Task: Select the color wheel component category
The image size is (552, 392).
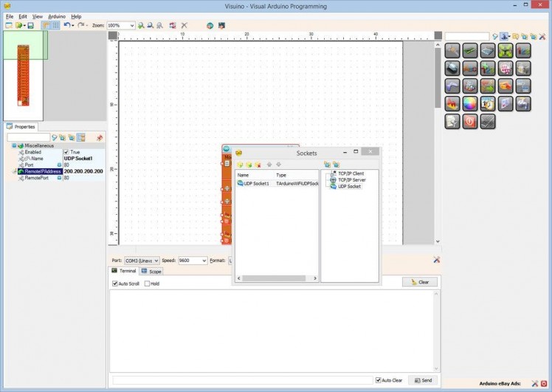Action: 469,104
